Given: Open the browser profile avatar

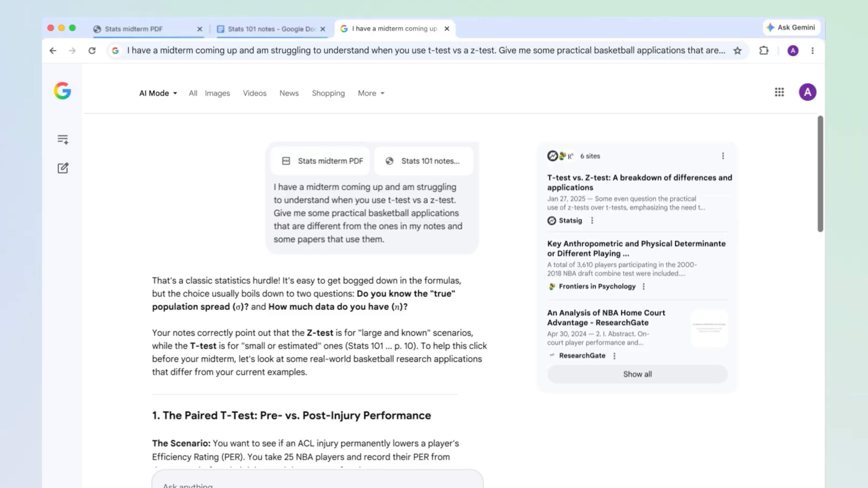Looking at the screenshot, I should point(793,50).
